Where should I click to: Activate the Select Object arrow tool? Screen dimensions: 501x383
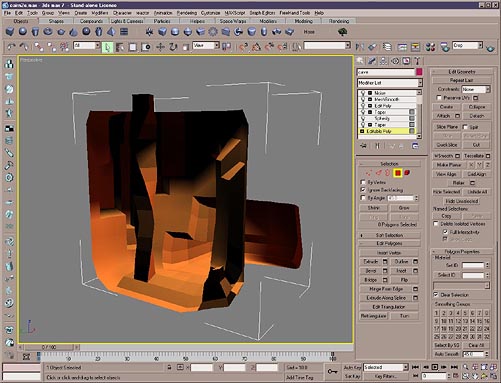click(107, 47)
